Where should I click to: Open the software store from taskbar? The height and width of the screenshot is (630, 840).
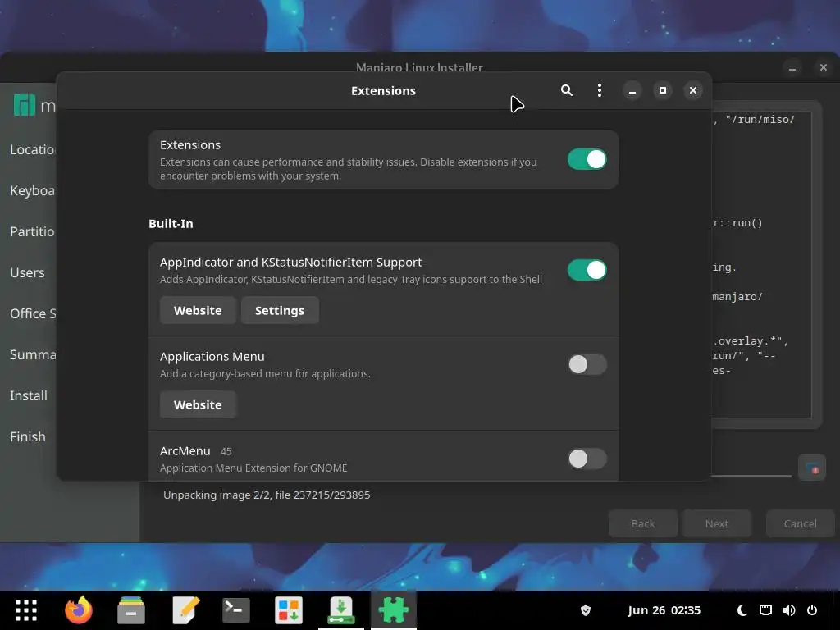click(x=289, y=610)
